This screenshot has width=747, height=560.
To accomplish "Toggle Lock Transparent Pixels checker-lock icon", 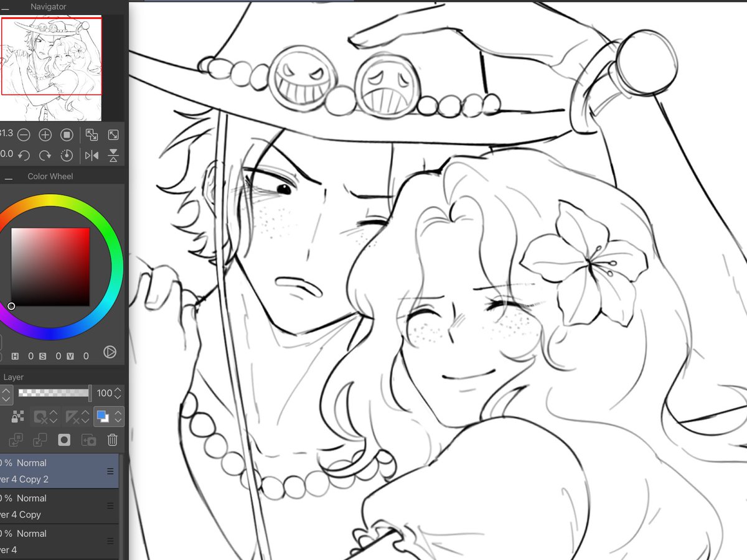I will (17, 417).
